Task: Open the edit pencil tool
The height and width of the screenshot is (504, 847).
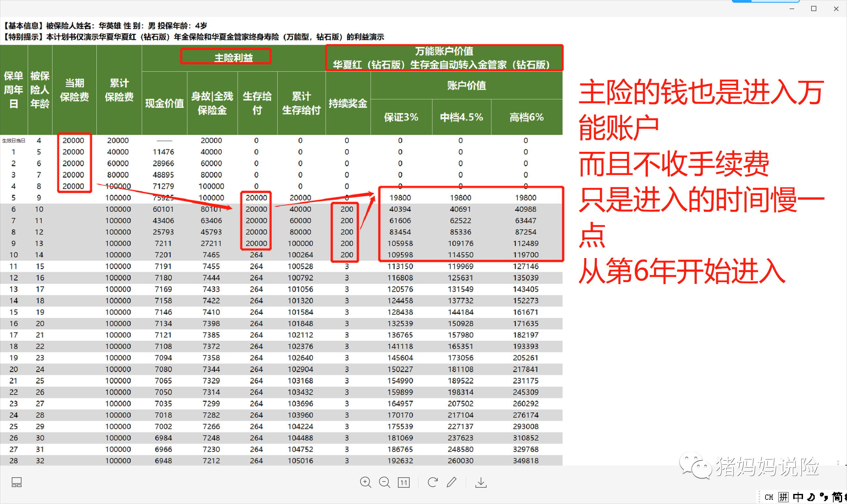Action: tap(452, 482)
